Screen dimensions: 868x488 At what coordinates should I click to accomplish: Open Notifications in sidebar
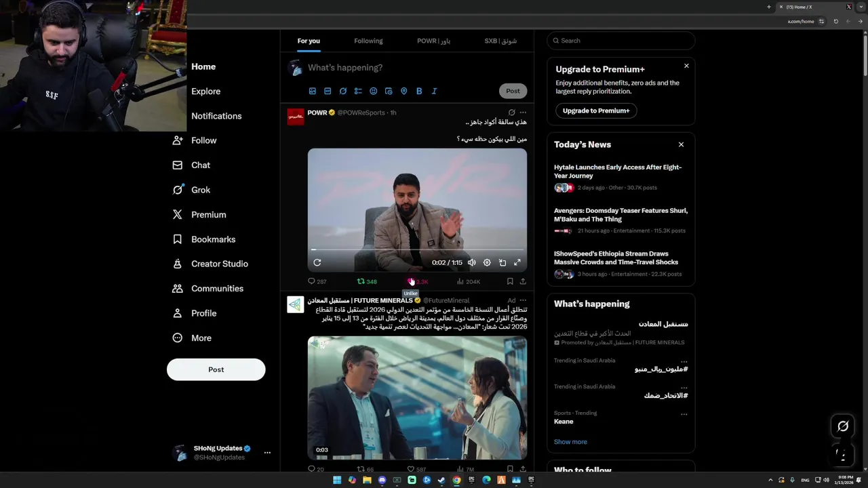coord(216,116)
